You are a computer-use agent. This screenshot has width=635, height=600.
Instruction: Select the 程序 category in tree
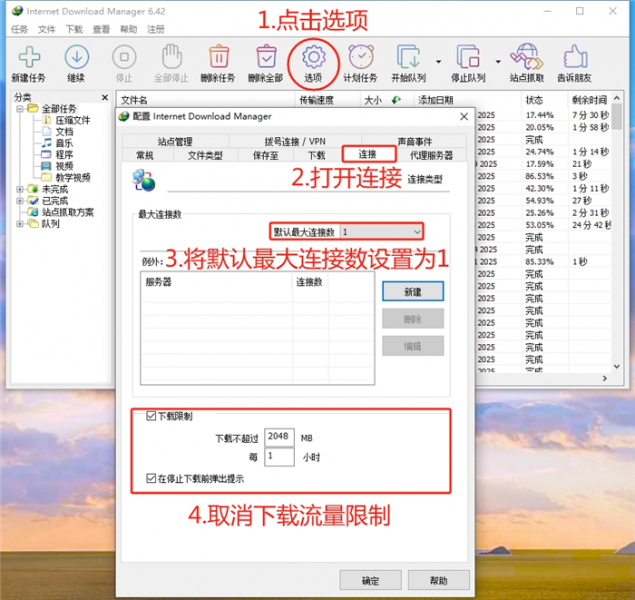tap(64, 154)
